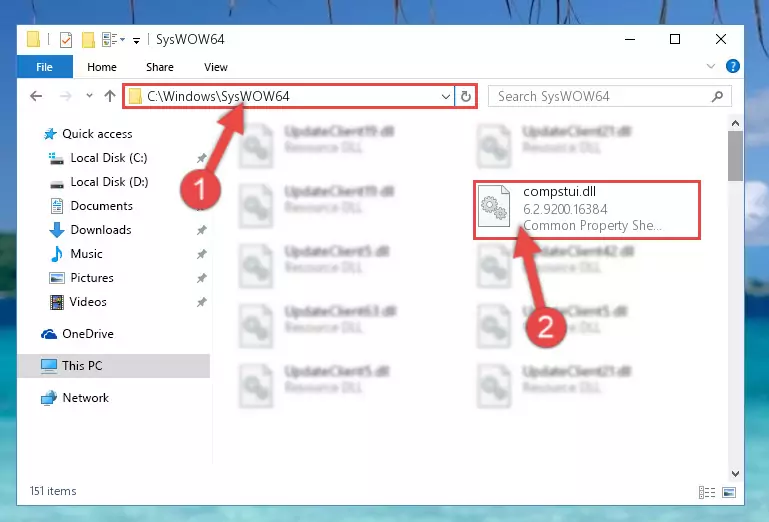This screenshot has width=769, height=522.
Task: Switch to Large icons view in status bar
Action: 729,492
